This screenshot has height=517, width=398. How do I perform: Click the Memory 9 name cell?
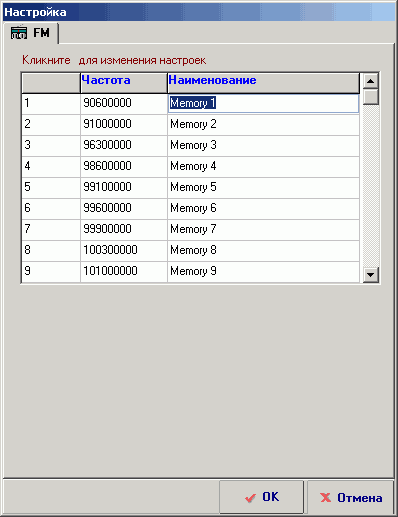pyautogui.click(x=263, y=272)
